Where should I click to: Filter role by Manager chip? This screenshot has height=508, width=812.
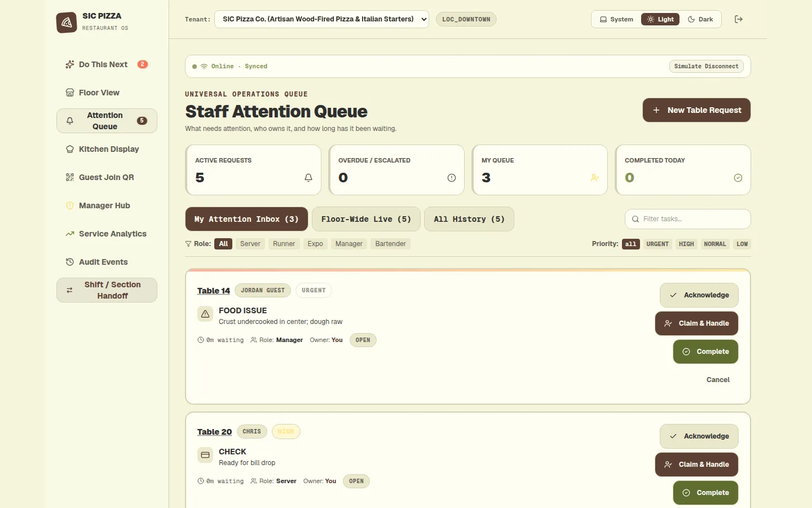[x=349, y=244]
